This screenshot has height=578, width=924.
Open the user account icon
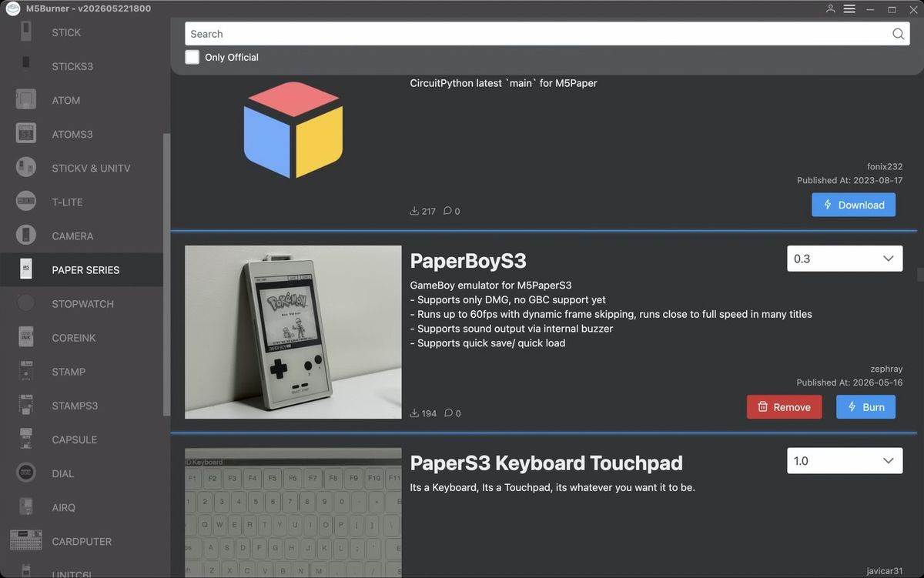830,8
